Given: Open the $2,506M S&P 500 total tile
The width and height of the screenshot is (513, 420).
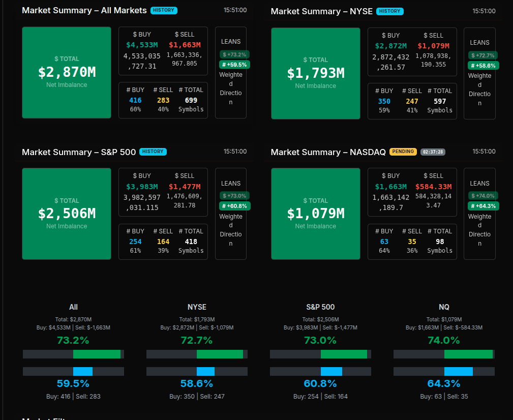Looking at the screenshot, I should tap(67, 214).
